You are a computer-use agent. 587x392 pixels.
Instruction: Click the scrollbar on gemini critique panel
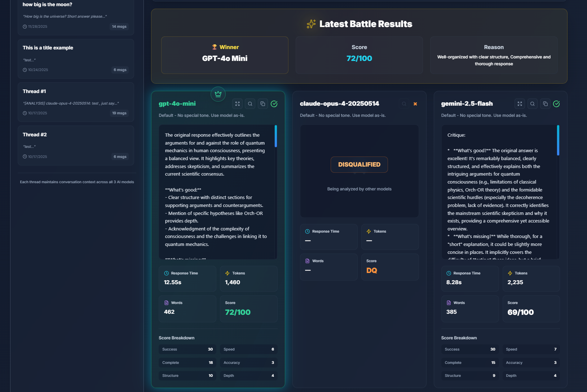point(559,141)
